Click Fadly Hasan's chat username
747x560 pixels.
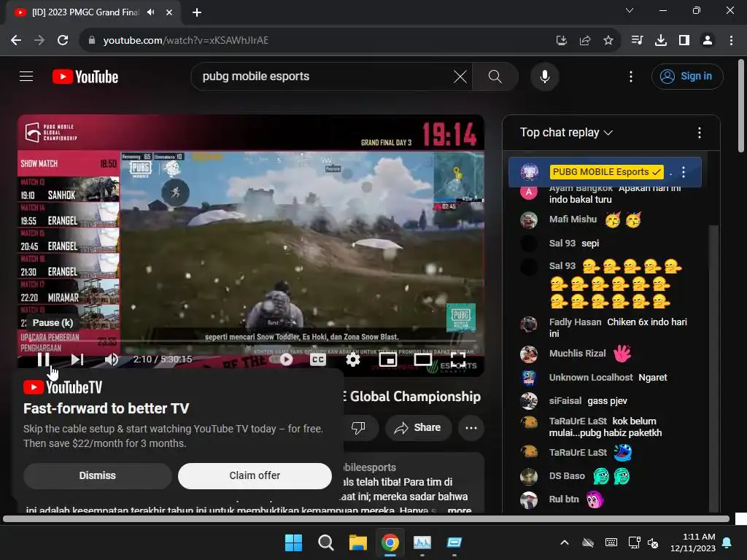click(575, 322)
